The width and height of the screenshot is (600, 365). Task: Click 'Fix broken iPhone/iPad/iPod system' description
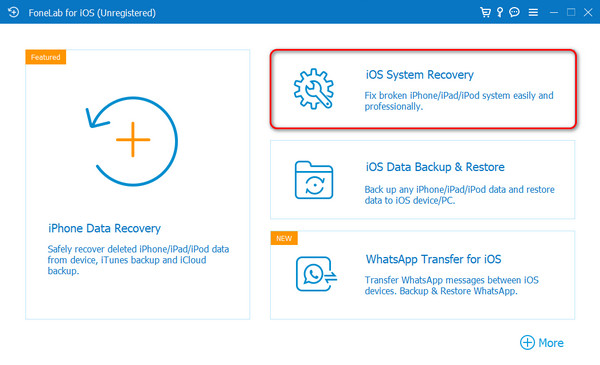pos(459,101)
